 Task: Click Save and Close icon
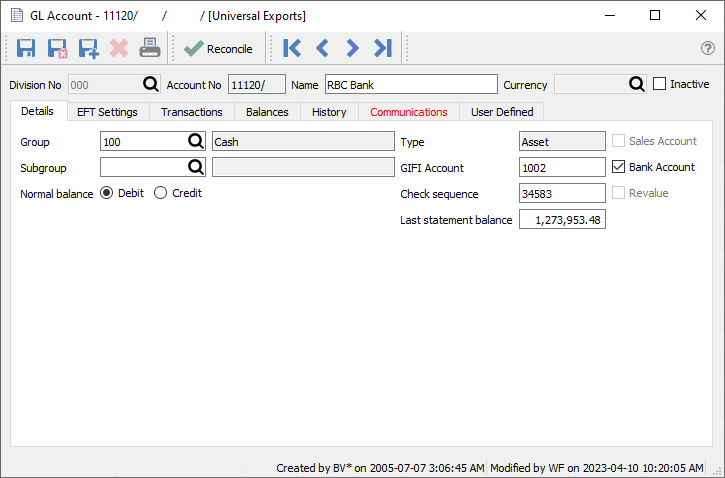(57, 48)
